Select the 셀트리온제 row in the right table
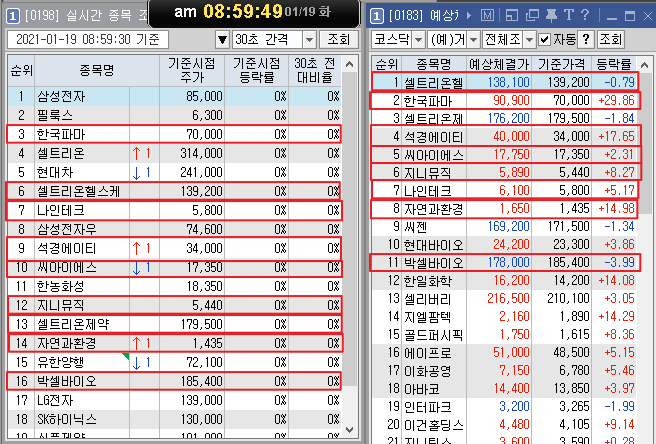 (x=505, y=118)
